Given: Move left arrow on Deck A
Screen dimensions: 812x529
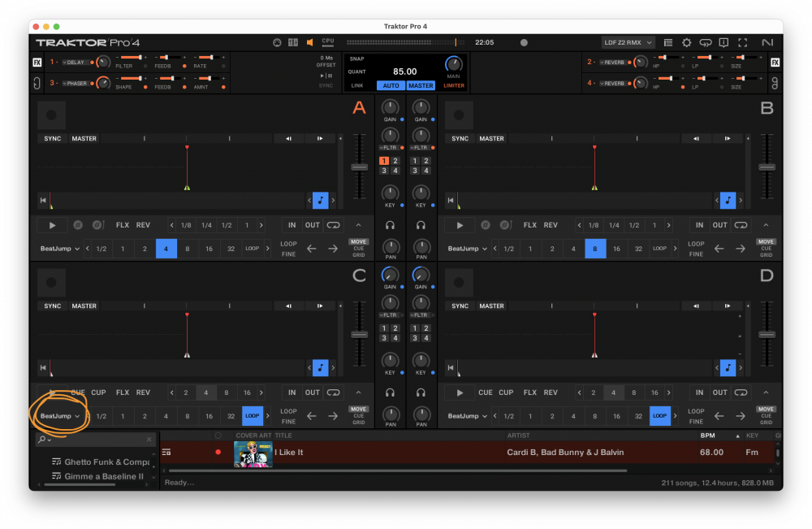Looking at the screenshot, I should 311,249.
